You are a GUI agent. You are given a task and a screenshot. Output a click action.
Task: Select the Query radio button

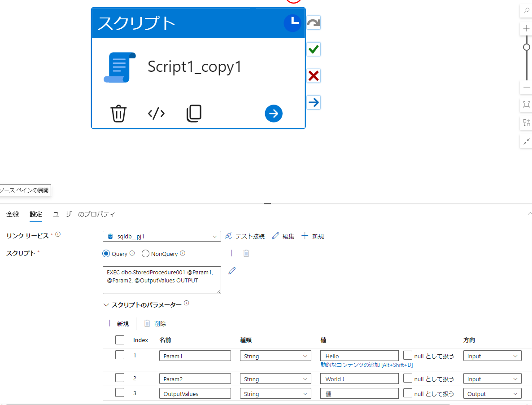click(x=105, y=253)
